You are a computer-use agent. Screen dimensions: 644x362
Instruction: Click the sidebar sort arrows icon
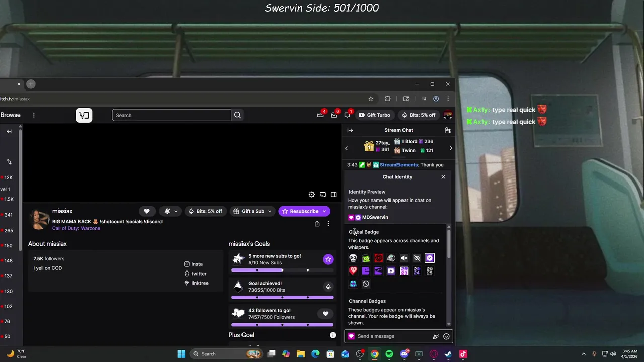coord(9,162)
